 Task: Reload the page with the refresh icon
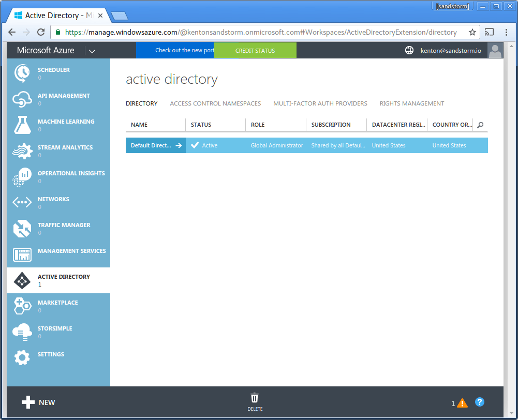click(x=41, y=32)
